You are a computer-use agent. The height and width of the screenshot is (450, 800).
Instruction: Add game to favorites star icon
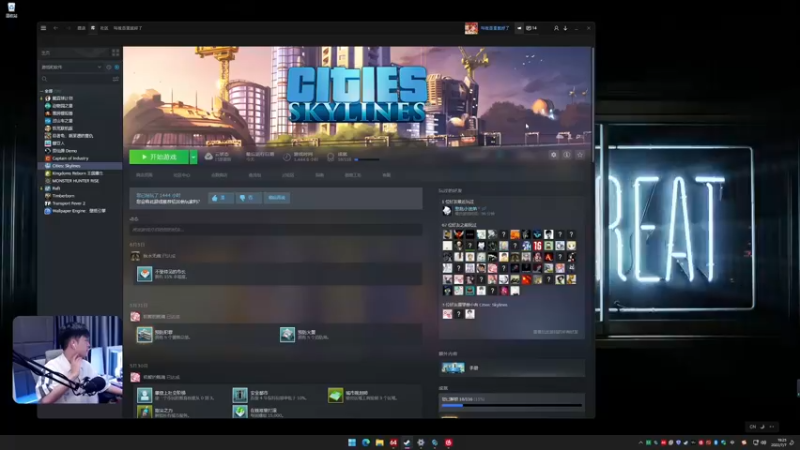(580, 155)
